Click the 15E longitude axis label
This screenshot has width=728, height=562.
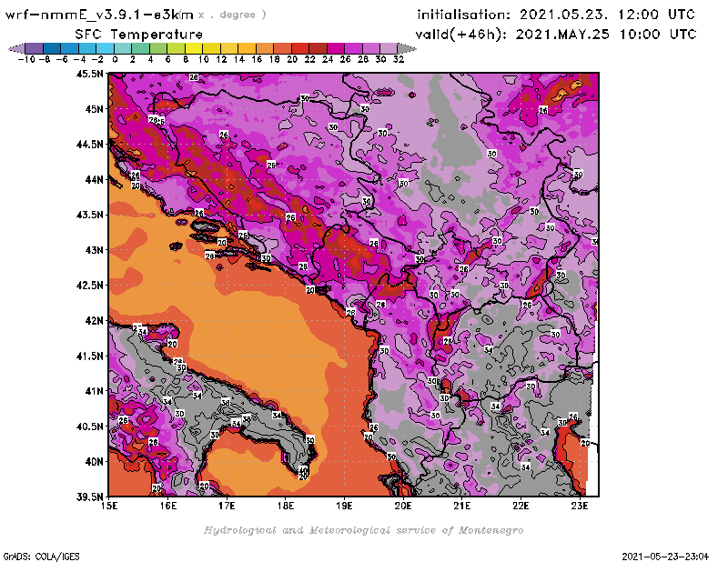click(109, 506)
